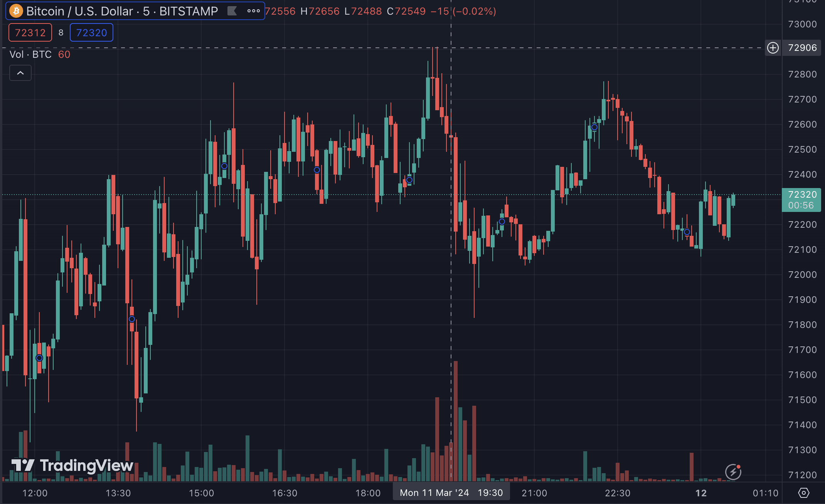Click the 13:30 time axis label
The image size is (825, 504).
click(118, 493)
